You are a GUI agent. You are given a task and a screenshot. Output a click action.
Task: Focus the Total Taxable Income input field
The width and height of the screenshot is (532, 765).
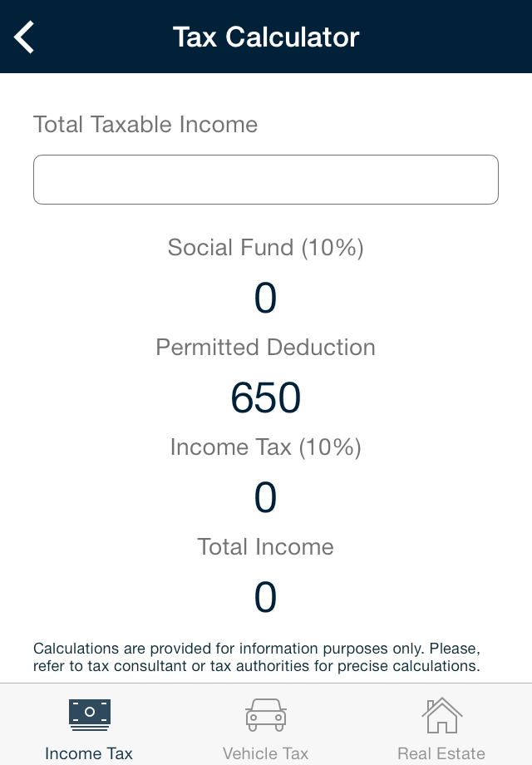(x=266, y=180)
